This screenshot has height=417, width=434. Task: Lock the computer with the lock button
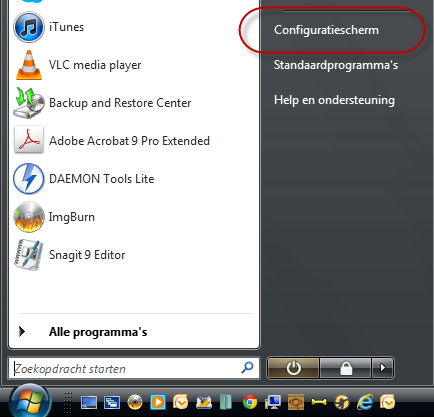346,368
